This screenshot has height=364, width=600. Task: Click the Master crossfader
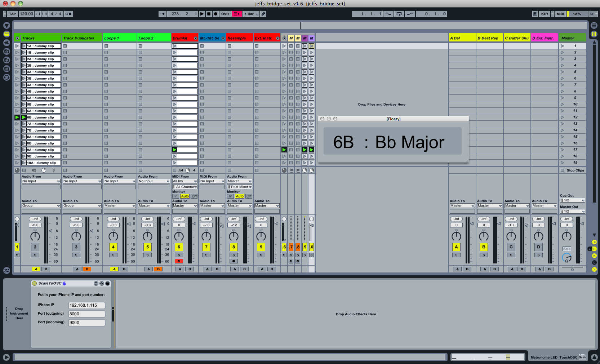572,268
